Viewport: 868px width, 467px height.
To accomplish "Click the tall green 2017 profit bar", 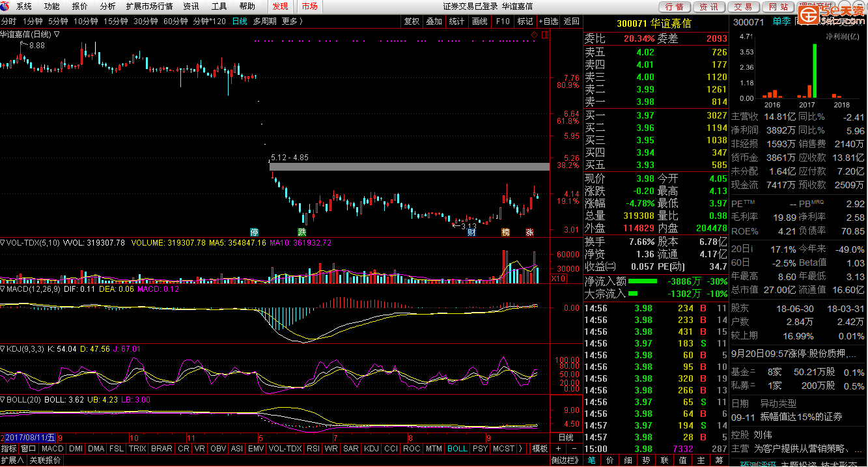I will coord(815,71).
